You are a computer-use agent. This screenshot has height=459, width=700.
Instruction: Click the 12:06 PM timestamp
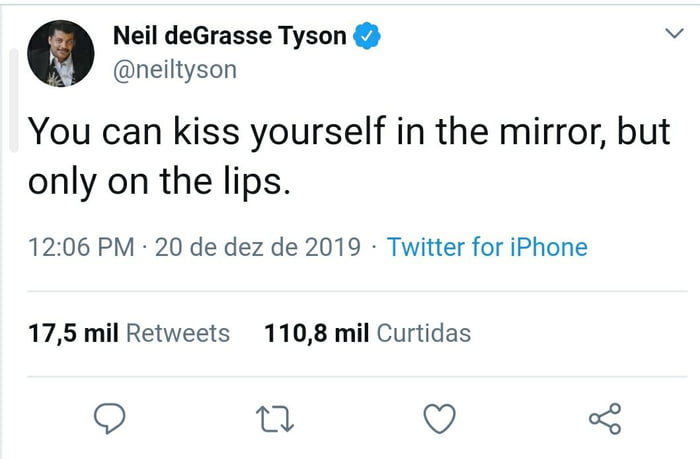pyautogui.click(x=76, y=247)
